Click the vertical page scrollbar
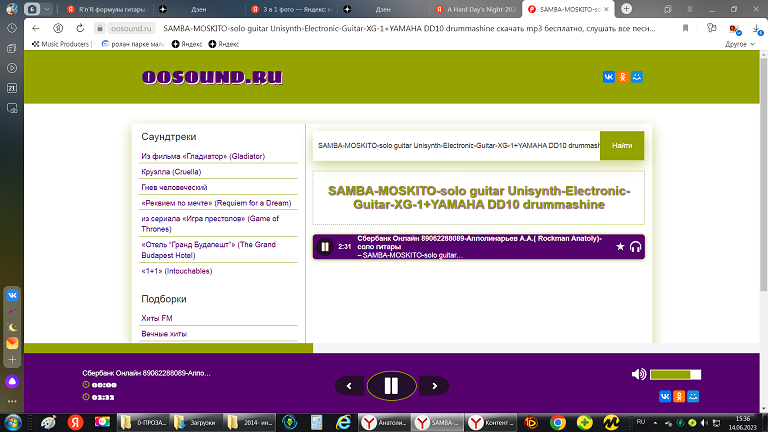The width and height of the screenshot is (768, 432). point(764,175)
